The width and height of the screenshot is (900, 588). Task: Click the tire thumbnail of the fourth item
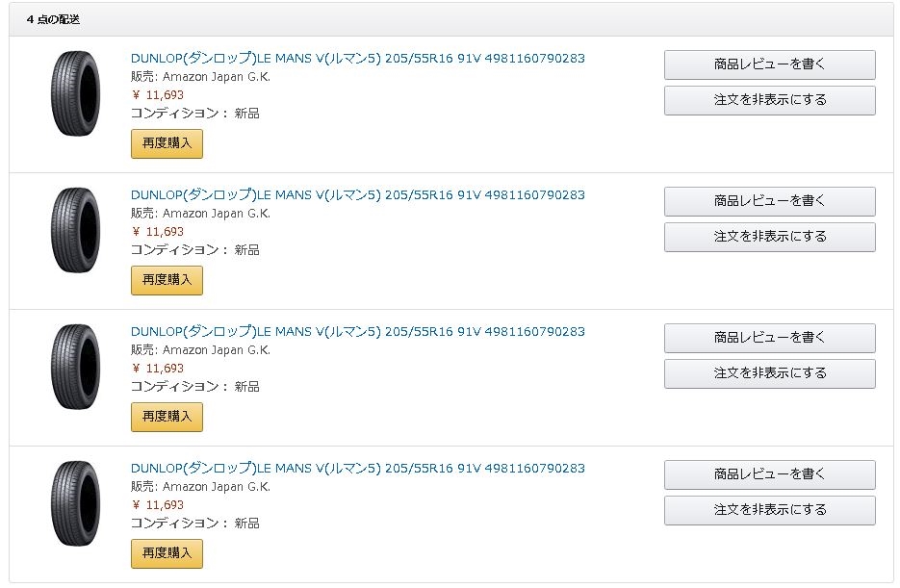pyautogui.click(x=76, y=503)
